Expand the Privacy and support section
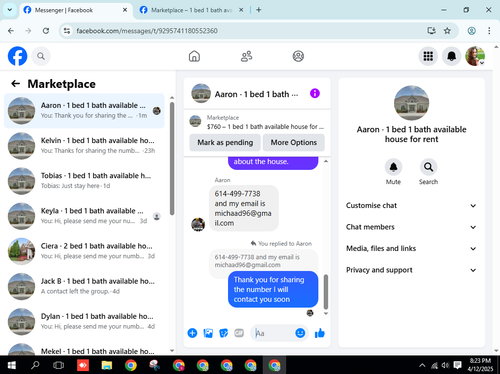 [x=411, y=270]
